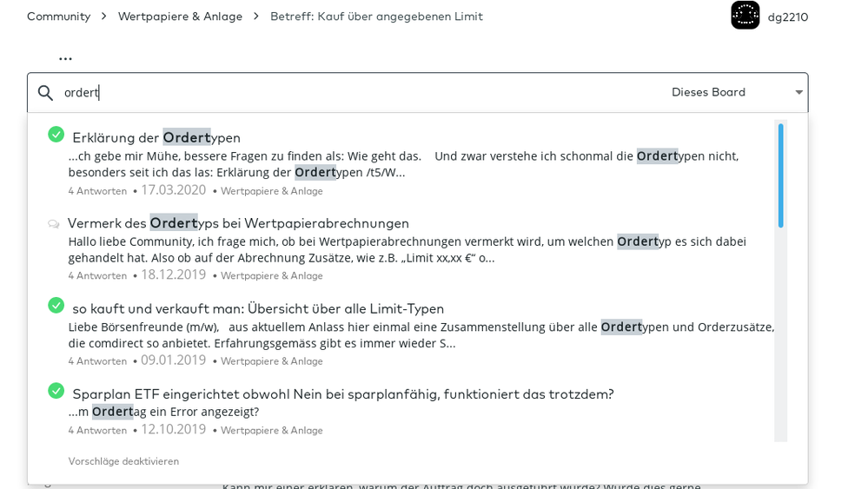Open Wertpapiere & Anlage breadcrumb
This screenshot has height=489, width=868.
(181, 17)
